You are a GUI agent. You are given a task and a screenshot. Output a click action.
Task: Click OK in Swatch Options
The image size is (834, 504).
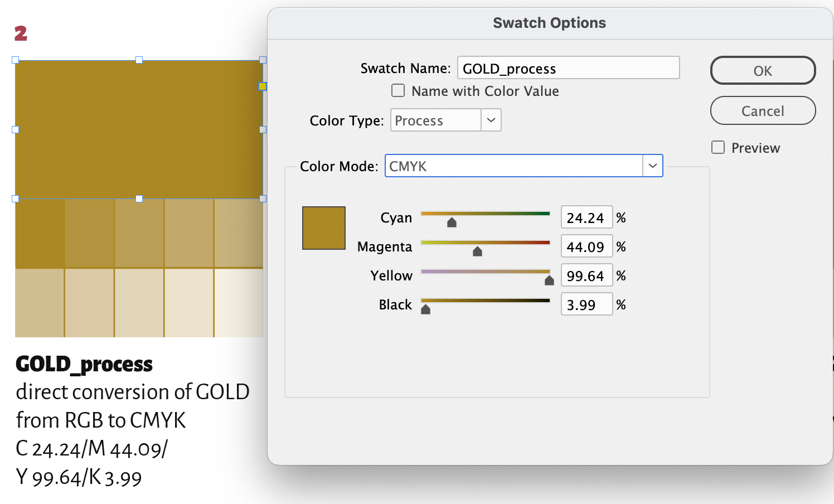click(x=763, y=71)
